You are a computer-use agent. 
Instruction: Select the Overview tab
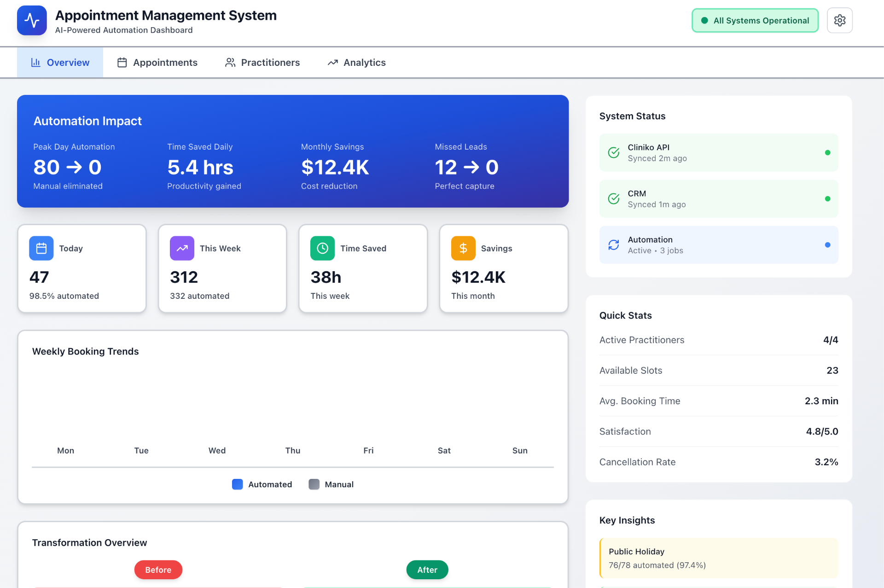(60, 62)
